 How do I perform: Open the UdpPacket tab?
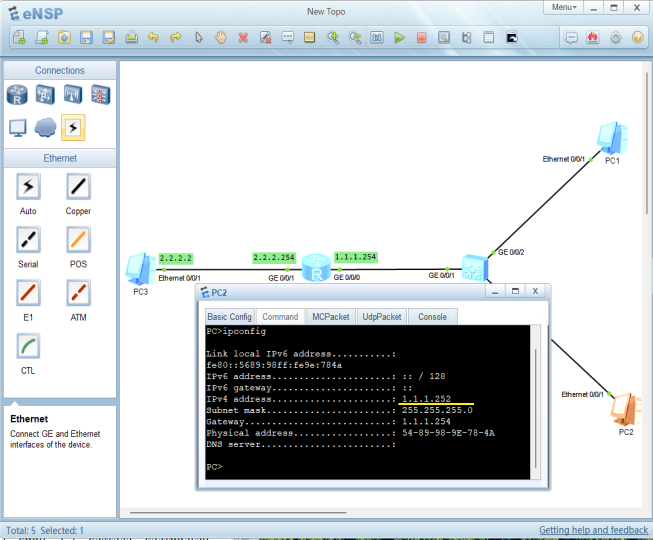(x=381, y=317)
